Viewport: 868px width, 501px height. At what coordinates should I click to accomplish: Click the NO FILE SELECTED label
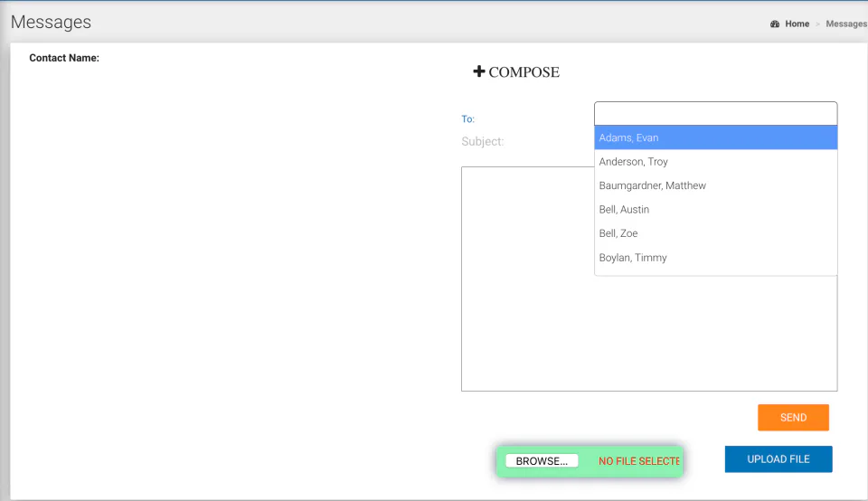(639, 461)
